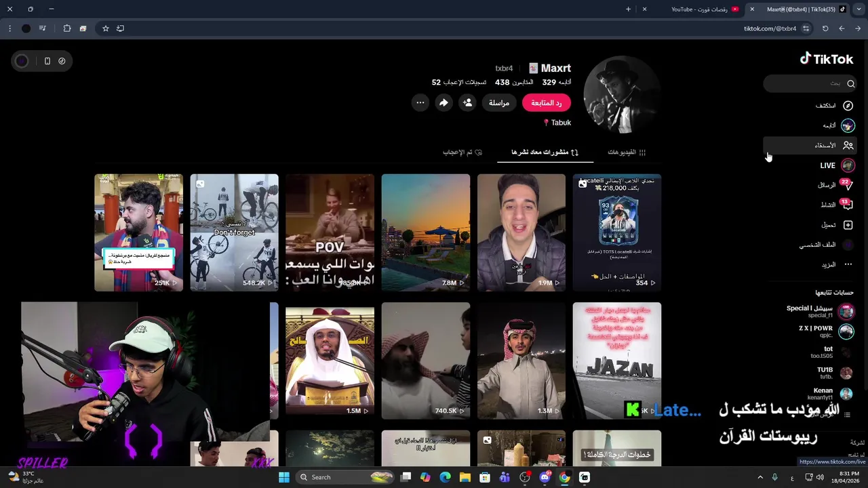Click the share arrow icon
The width and height of the screenshot is (868, 488).
(443, 102)
